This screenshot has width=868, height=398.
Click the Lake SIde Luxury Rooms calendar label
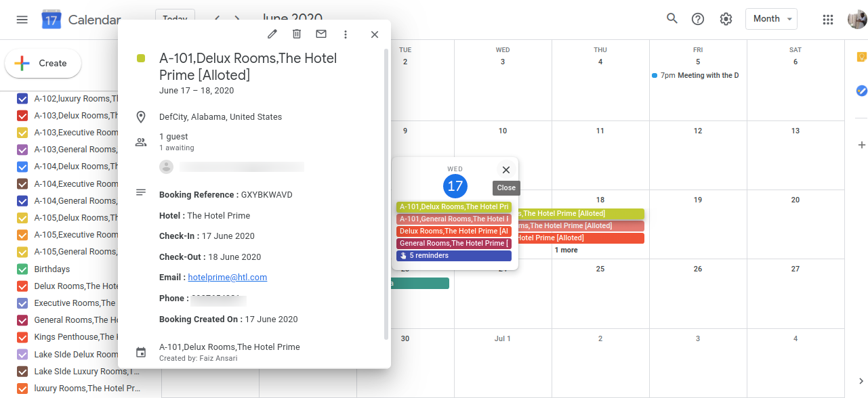click(x=87, y=372)
